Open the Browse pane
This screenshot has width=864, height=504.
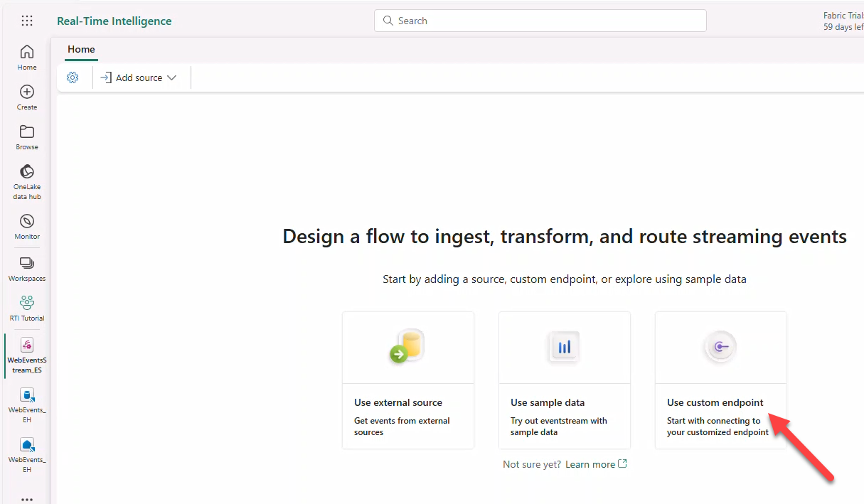pyautogui.click(x=26, y=136)
